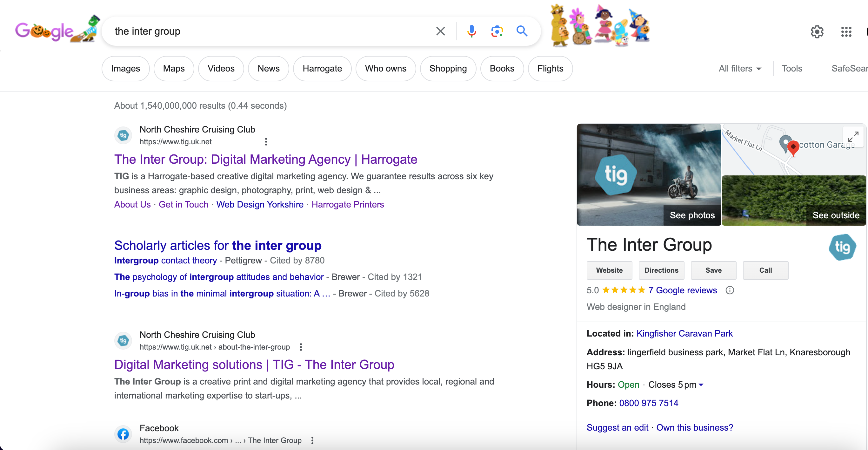Viewport: 868px width, 450px height.
Task: Open The Inter Group: Digital Marketing Agency result
Action: [x=265, y=159]
